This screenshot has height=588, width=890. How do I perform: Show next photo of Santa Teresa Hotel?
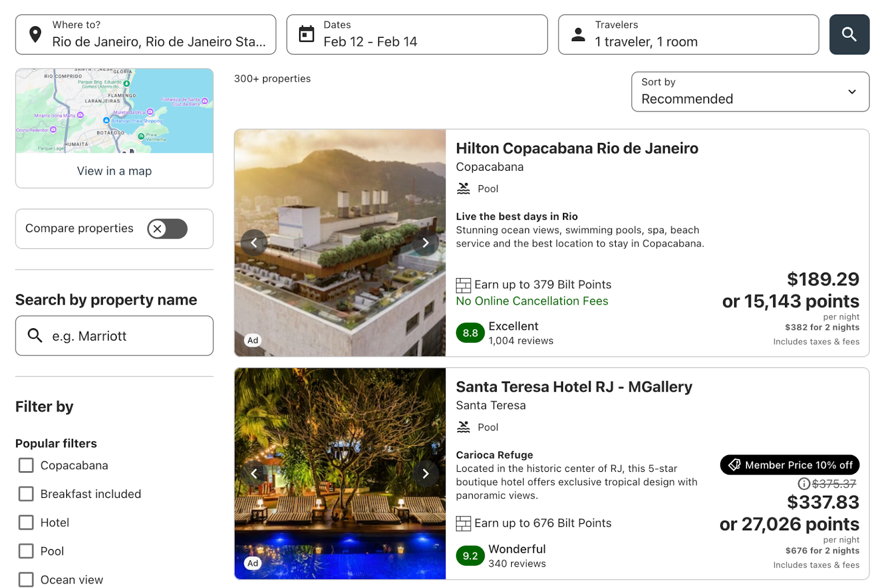[426, 473]
